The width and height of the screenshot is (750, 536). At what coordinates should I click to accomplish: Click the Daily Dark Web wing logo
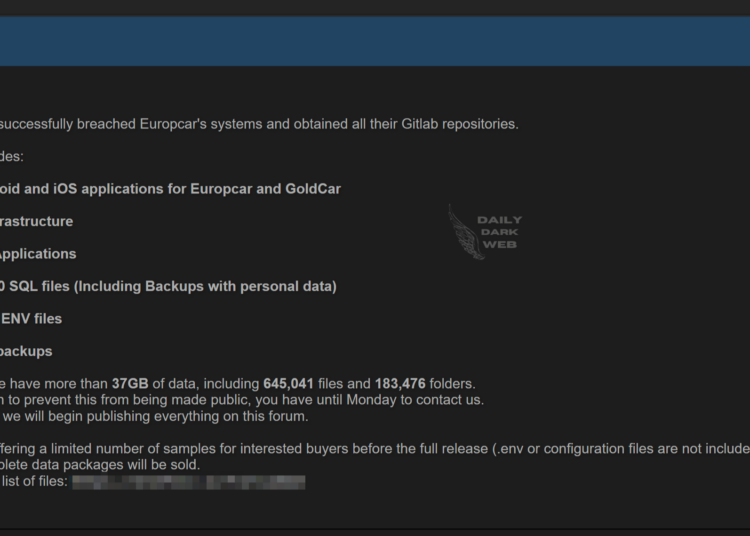[465, 232]
